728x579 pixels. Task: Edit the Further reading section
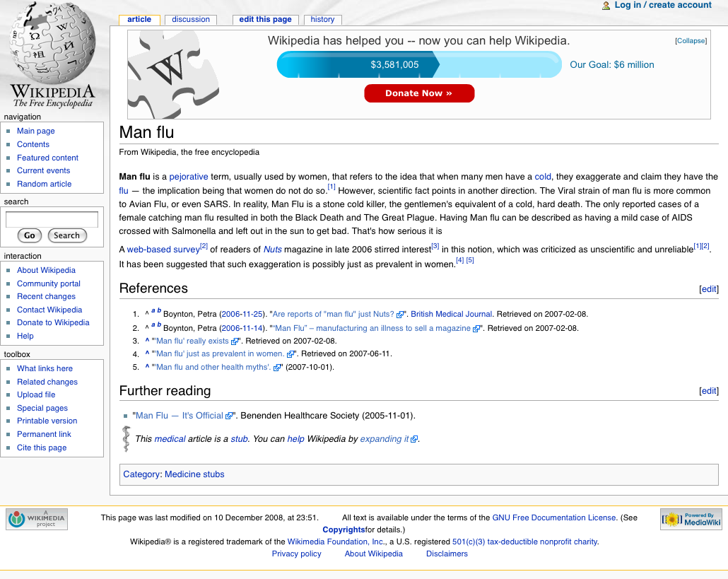point(709,391)
